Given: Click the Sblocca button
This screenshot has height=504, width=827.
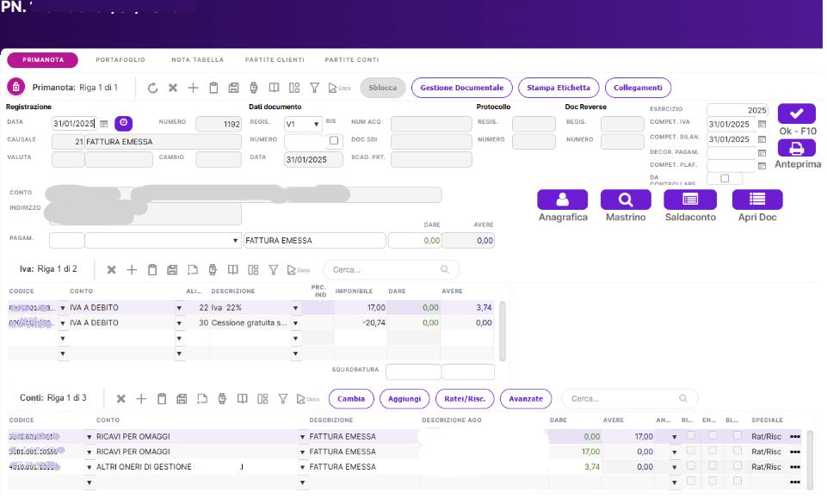Looking at the screenshot, I should click(x=382, y=88).
